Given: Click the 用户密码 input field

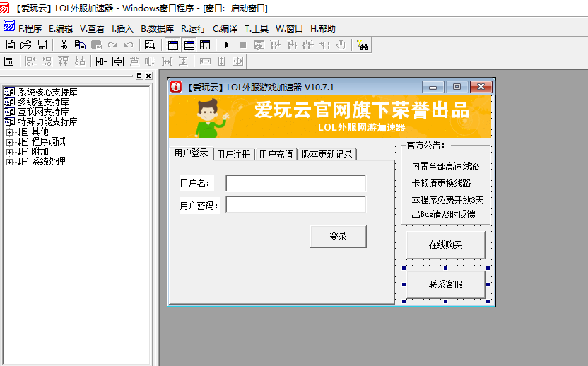Looking at the screenshot, I should click(296, 205).
